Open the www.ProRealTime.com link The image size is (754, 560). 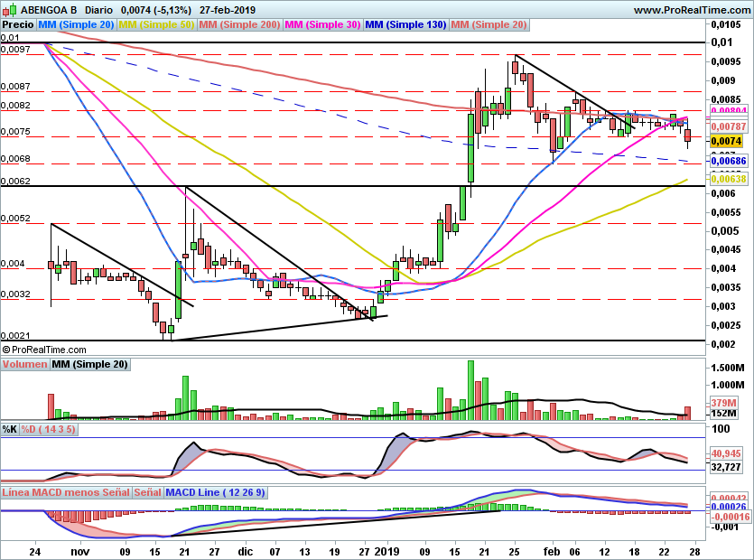pos(690,10)
